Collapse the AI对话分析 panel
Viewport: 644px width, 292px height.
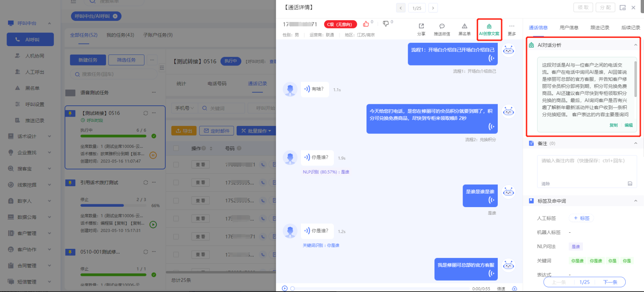click(x=636, y=45)
